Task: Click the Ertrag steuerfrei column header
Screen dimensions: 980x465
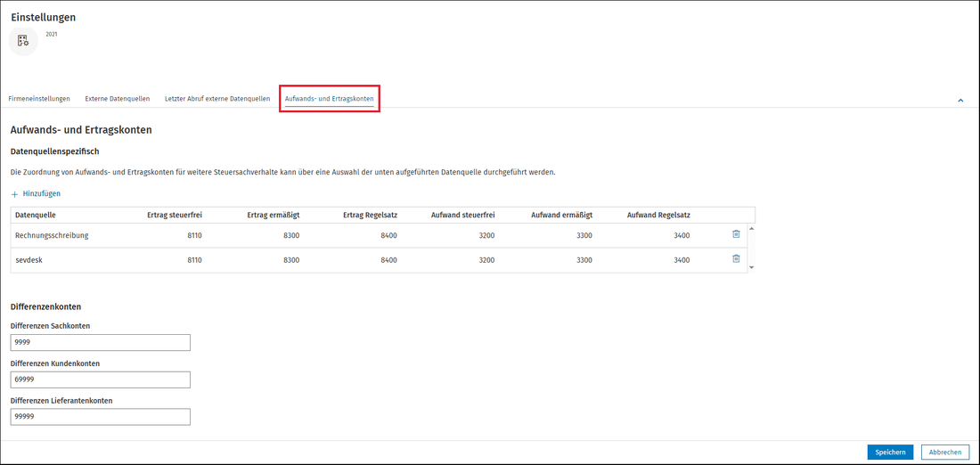Action: (175, 215)
